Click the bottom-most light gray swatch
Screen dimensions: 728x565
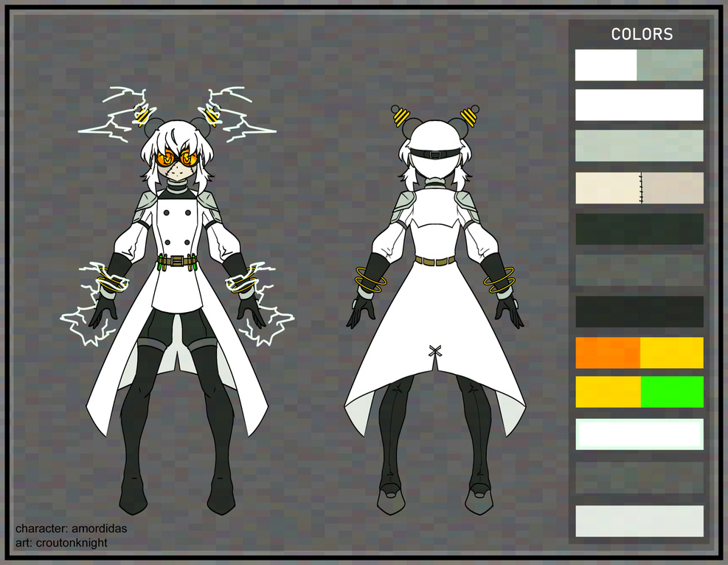(x=639, y=521)
